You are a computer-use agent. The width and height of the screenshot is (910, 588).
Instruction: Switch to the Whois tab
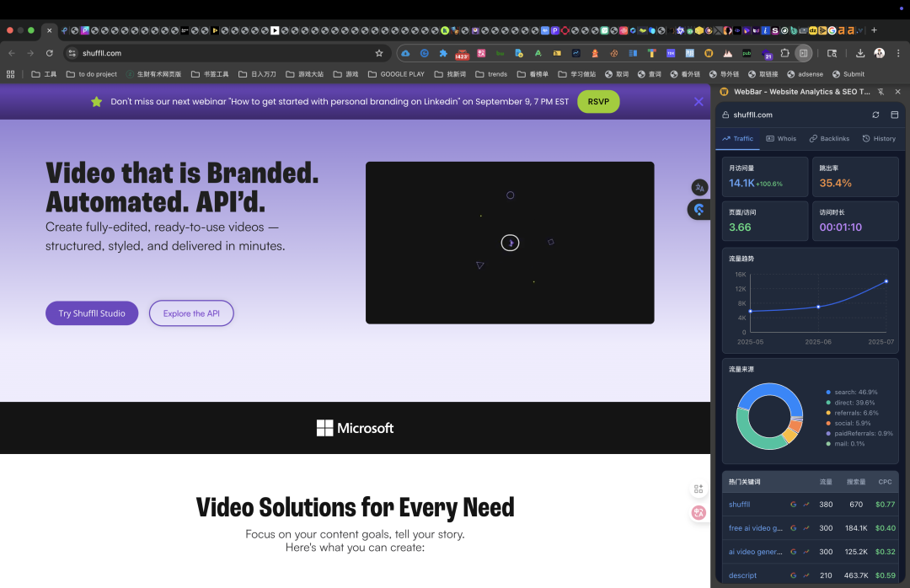(781, 139)
